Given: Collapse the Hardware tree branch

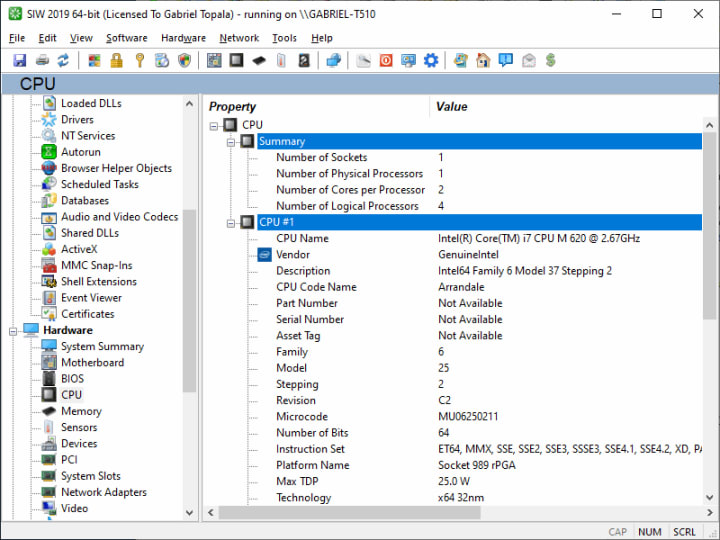Looking at the screenshot, I should pos(13,331).
